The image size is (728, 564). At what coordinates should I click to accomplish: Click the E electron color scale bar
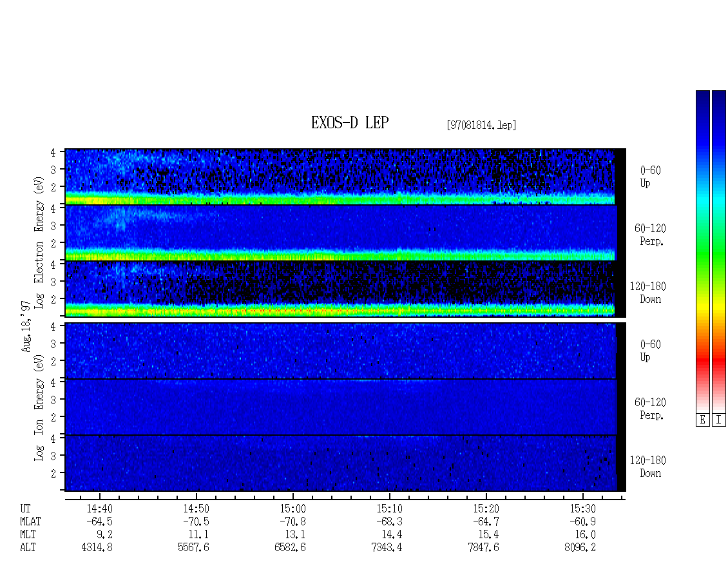(702, 251)
